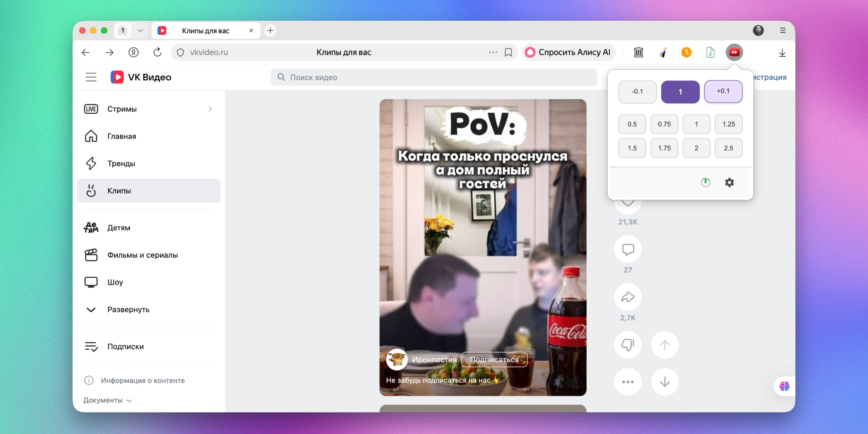Open the browser main menu

click(x=783, y=31)
